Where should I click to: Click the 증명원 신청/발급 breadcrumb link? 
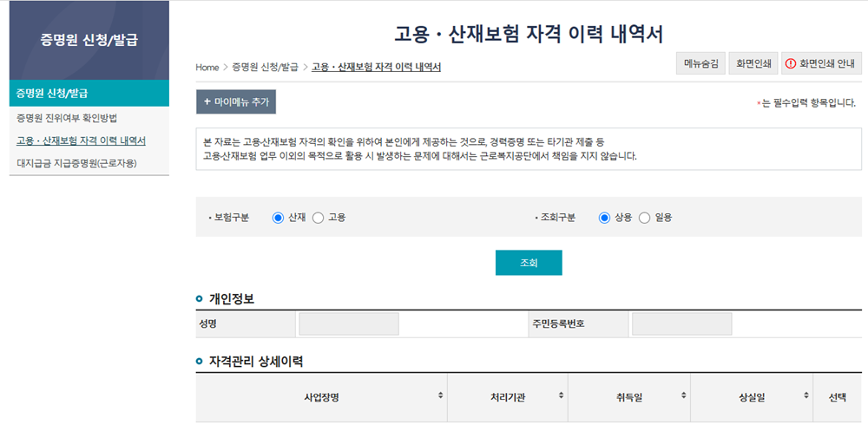tap(265, 68)
